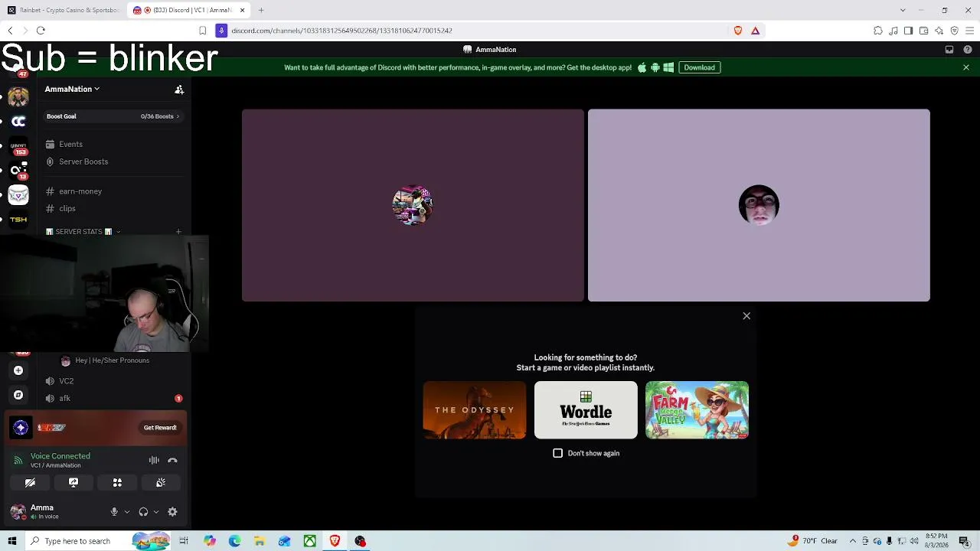
Task: Click the Share Your Screen icon
Action: [73, 483]
